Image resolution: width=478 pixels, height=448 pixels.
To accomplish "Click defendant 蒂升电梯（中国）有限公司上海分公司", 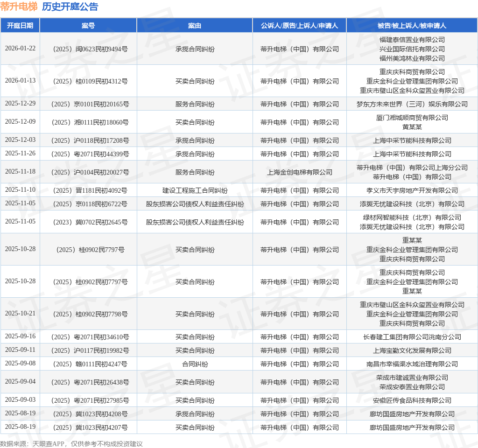I will [x=412, y=168].
